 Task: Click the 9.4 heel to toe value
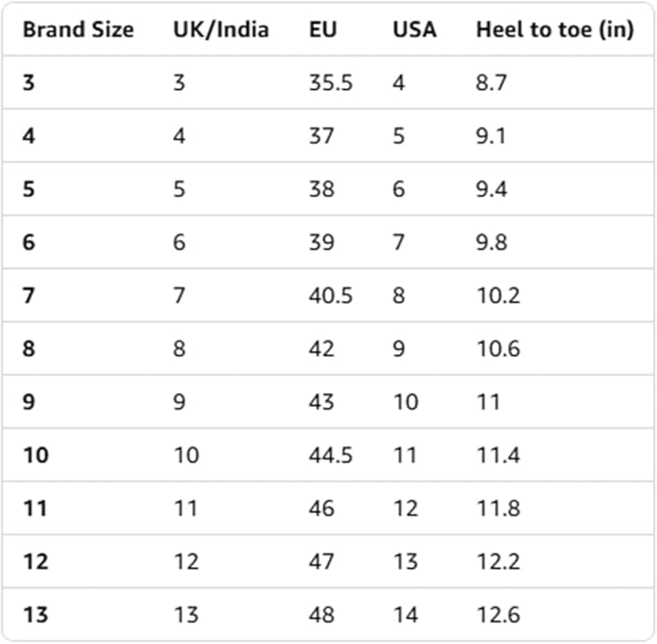pyautogui.click(x=493, y=189)
